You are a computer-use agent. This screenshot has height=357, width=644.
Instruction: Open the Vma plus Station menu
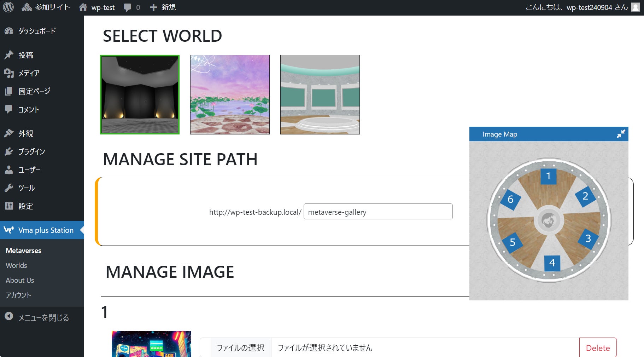pyautogui.click(x=42, y=230)
